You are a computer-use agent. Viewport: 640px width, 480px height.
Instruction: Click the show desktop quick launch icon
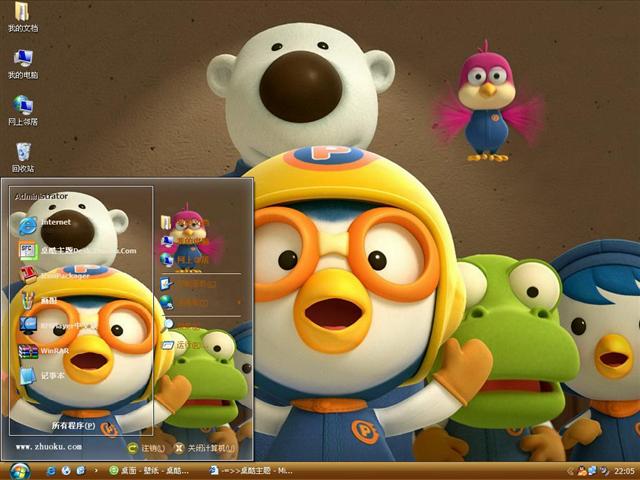tap(81, 471)
